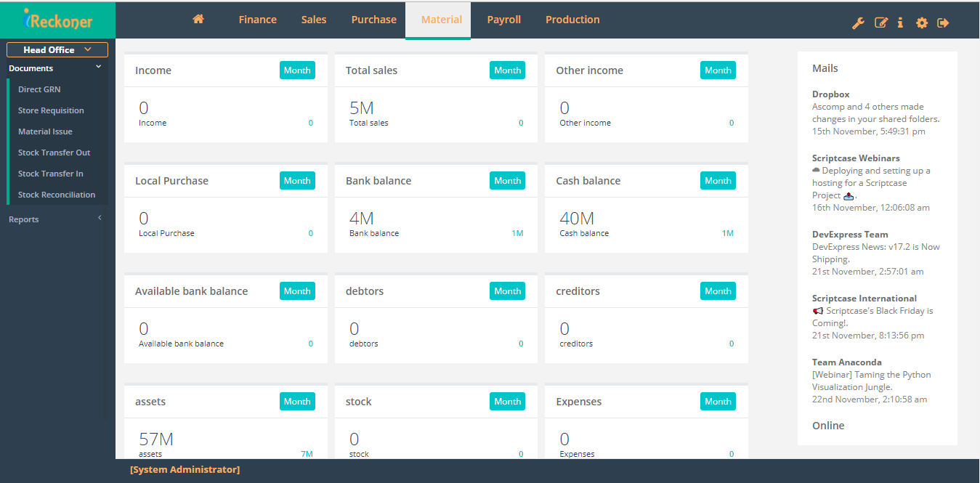Open the Finance menu
The height and width of the screenshot is (483, 980).
click(x=257, y=19)
